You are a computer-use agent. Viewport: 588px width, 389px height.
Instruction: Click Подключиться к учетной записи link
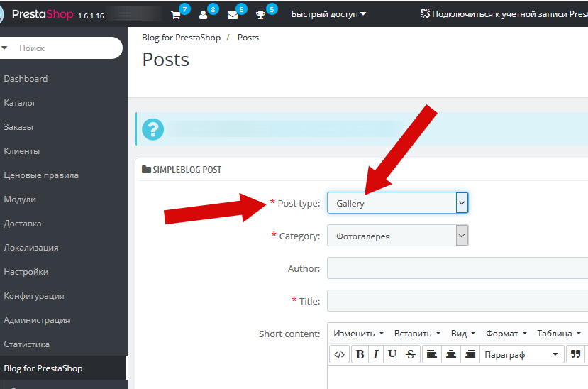pyautogui.click(x=510, y=14)
